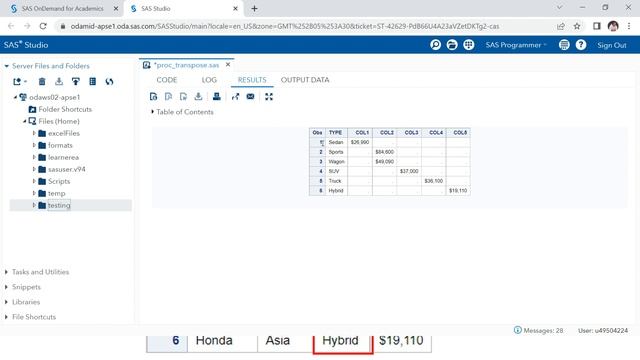Download results as PDF icon

point(168,97)
